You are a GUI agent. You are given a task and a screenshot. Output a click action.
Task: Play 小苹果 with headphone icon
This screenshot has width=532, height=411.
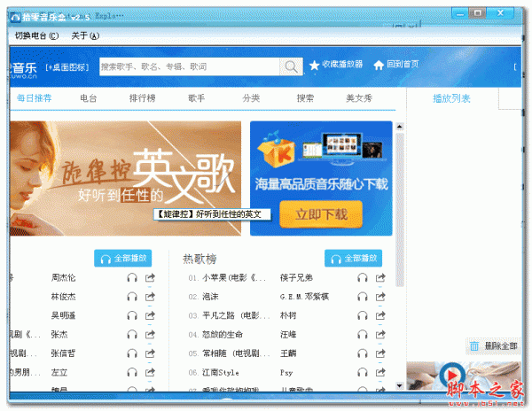coord(363,278)
